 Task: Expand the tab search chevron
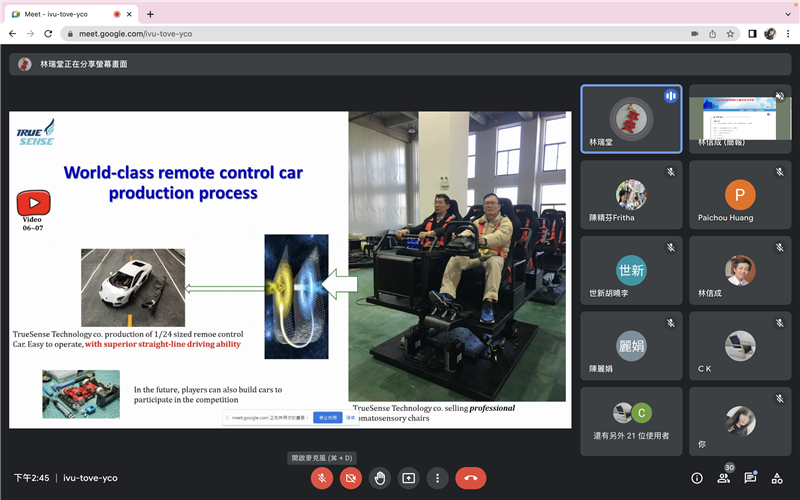pos(785,14)
